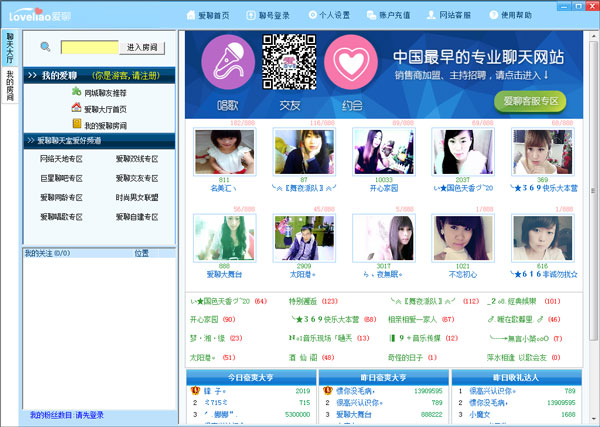Click 爱聊大舞台 entry in 昨日奢爽大亨 ranking

(x=354, y=414)
